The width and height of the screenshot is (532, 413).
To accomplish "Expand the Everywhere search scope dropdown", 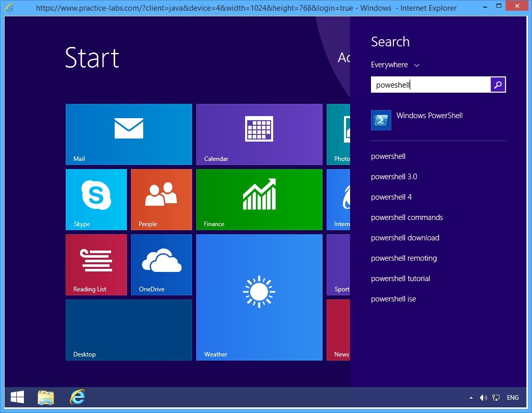I will [x=395, y=65].
